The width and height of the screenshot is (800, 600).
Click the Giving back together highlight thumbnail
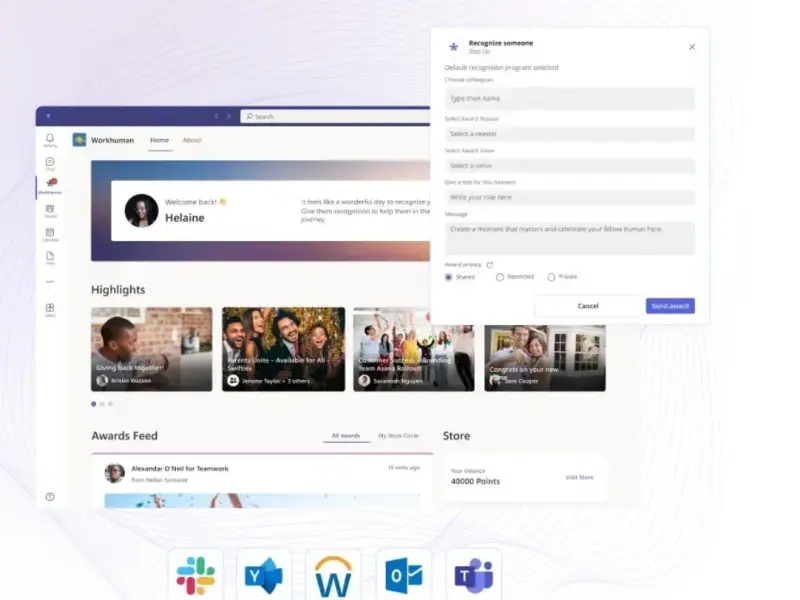tap(151, 348)
